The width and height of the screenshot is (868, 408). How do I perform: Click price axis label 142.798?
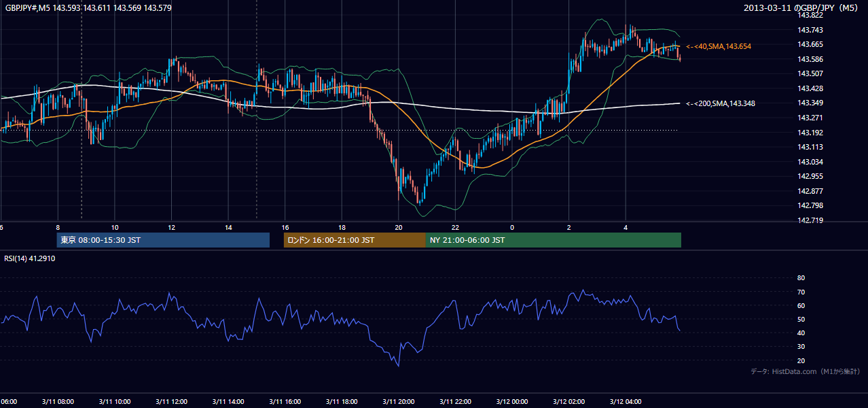811,205
